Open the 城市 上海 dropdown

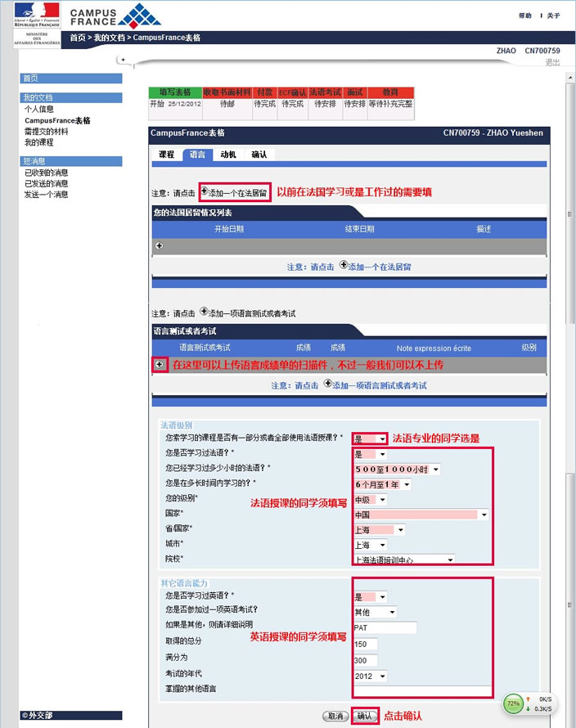370,545
